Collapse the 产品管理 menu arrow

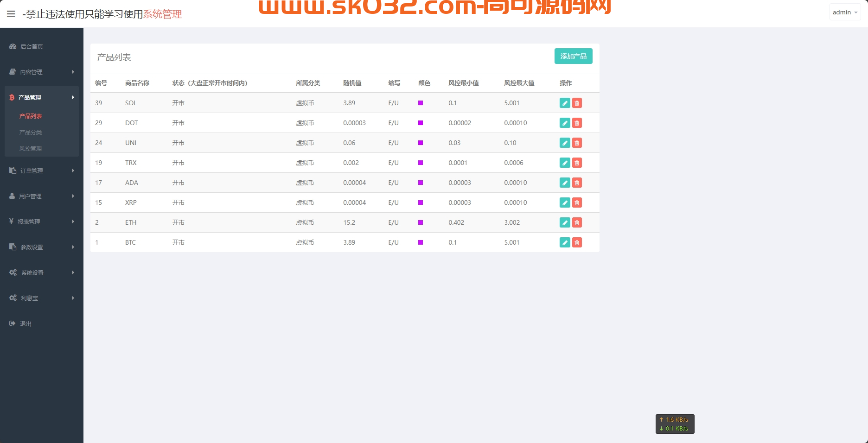pyautogui.click(x=73, y=97)
